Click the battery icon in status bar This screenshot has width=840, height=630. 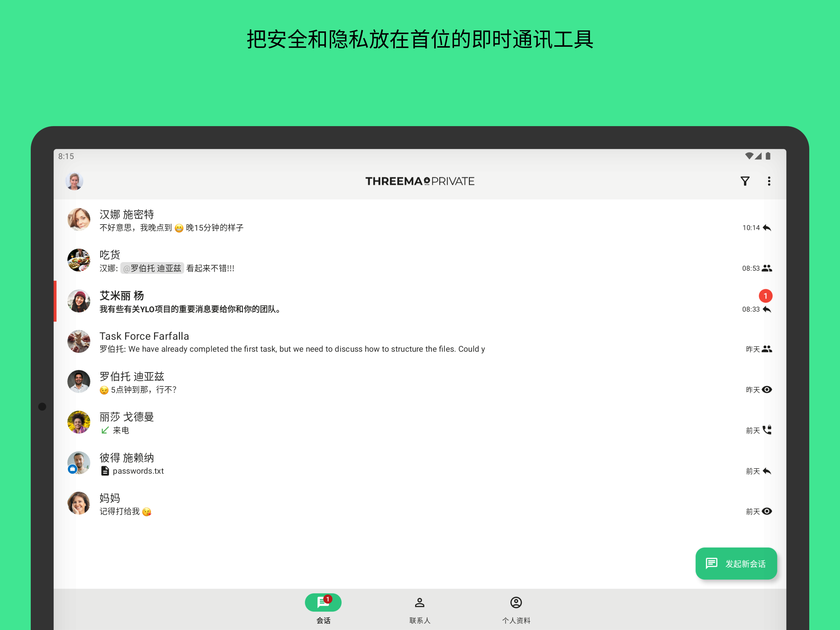768,156
